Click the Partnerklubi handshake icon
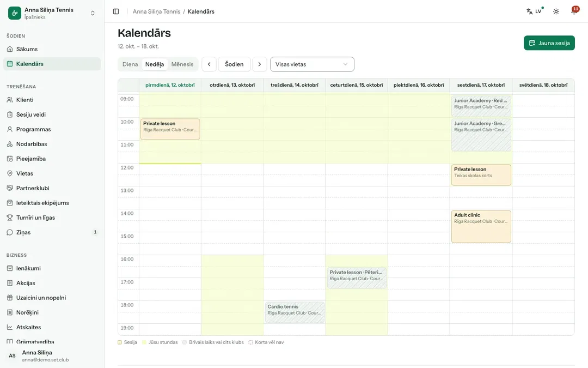Screen dimensions: 588x368 pyautogui.click(x=10, y=188)
